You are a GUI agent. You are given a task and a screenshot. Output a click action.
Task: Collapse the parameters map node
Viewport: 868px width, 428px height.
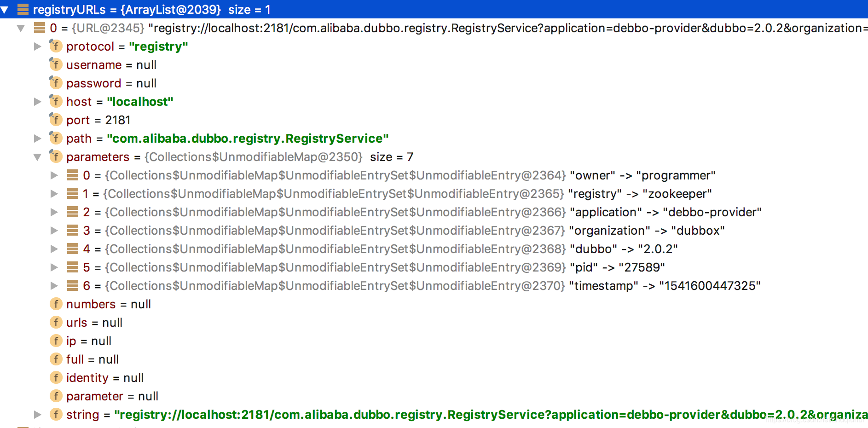[x=38, y=157]
